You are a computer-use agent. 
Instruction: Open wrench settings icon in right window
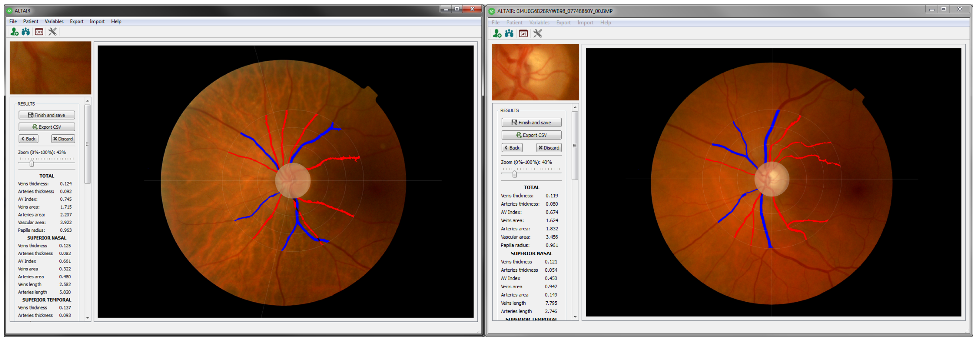pyautogui.click(x=538, y=34)
